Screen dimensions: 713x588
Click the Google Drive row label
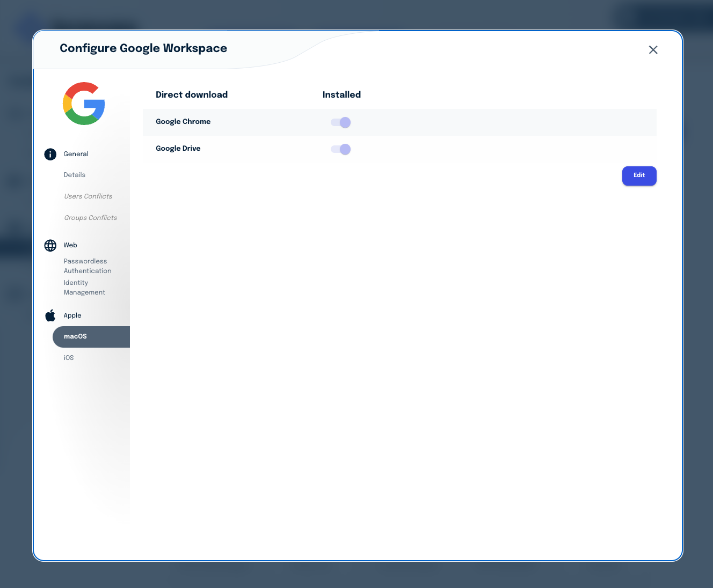pyautogui.click(x=178, y=149)
